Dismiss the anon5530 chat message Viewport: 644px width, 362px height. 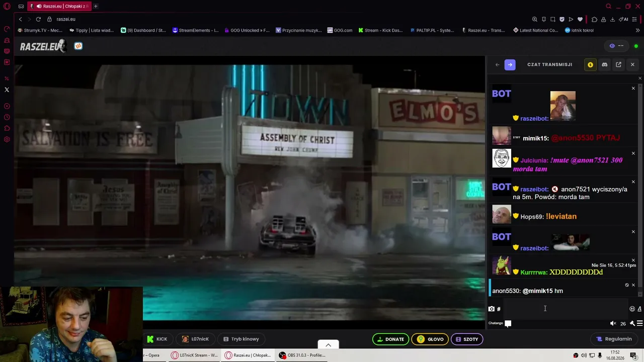633,285
